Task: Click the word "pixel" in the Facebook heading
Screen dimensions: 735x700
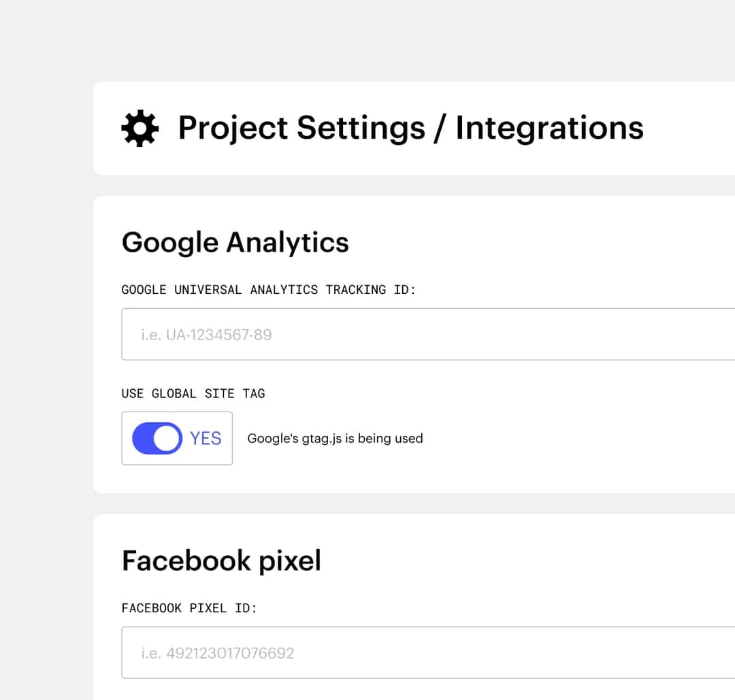Action: coord(290,562)
